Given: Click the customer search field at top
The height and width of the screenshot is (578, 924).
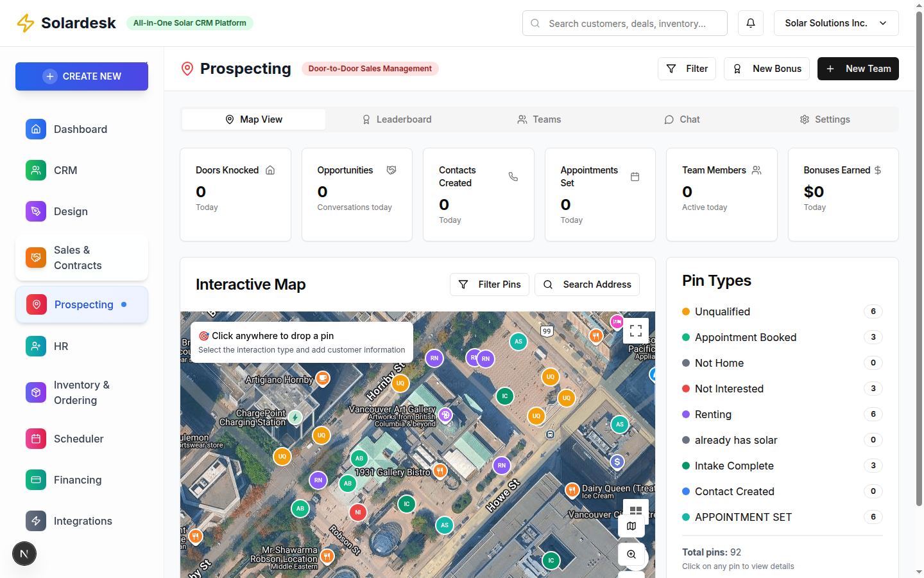Looking at the screenshot, I should [624, 22].
